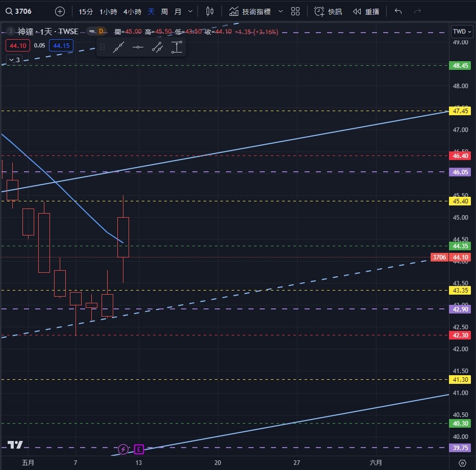Click the TradingView logo
This screenshot has height=470, width=476.
click(15, 445)
